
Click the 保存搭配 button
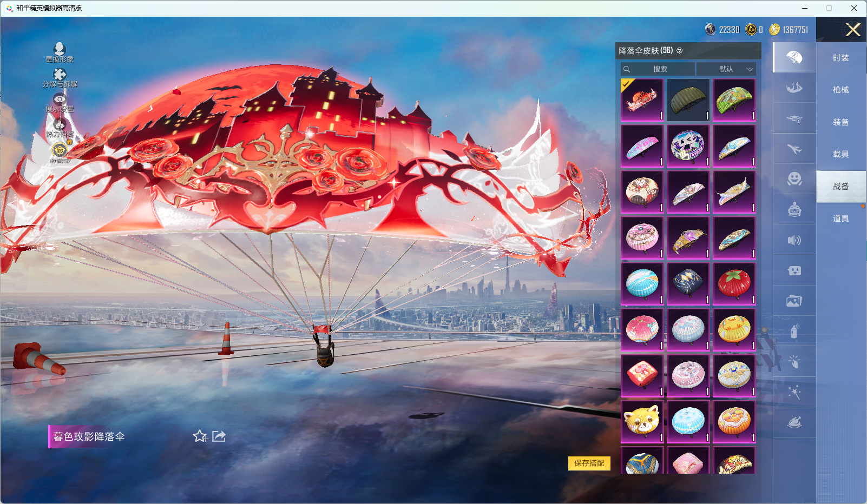pos(589,463)
